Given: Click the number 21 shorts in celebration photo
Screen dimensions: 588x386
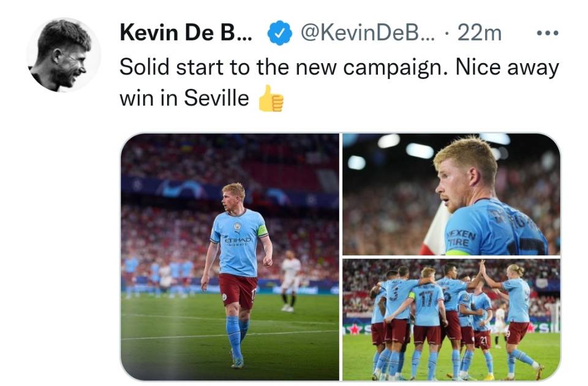Looking at the screenshot, I should 483,341.
